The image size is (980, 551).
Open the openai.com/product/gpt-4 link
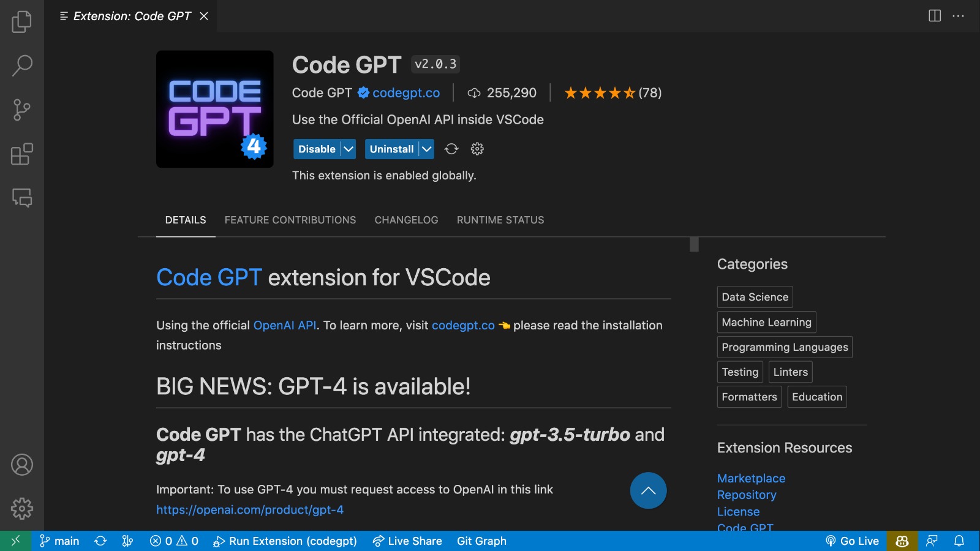click(x=250, y=509)
